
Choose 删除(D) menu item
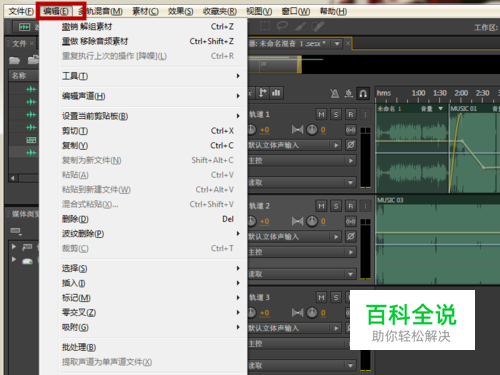[x=153, y=219]
